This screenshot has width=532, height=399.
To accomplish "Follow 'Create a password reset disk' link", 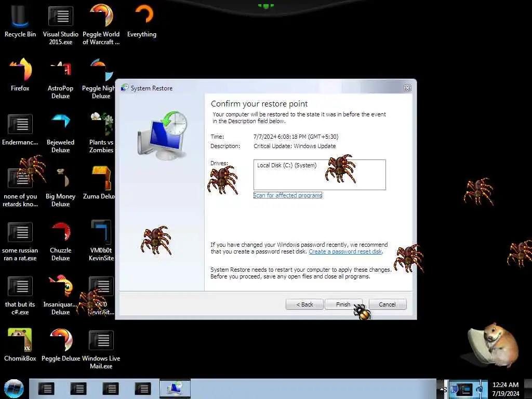I will click(345, 251).
